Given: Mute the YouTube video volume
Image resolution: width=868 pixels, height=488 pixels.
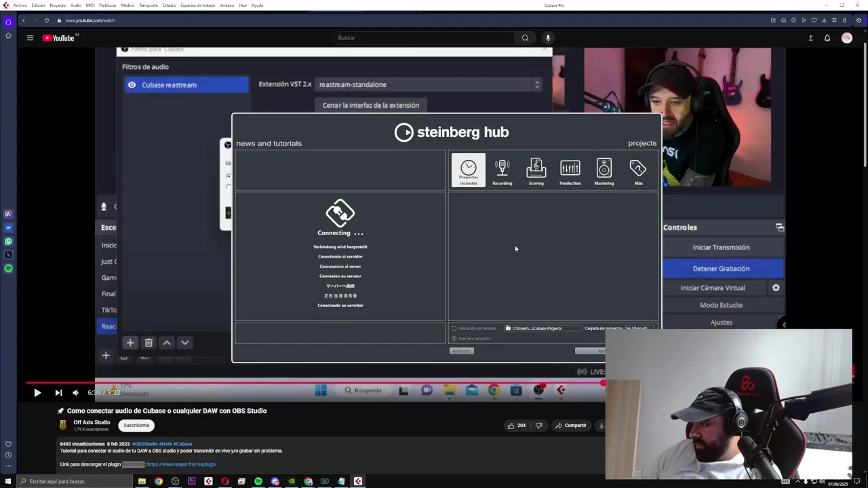Looking at the screenshot, I should tap(75, 392).
